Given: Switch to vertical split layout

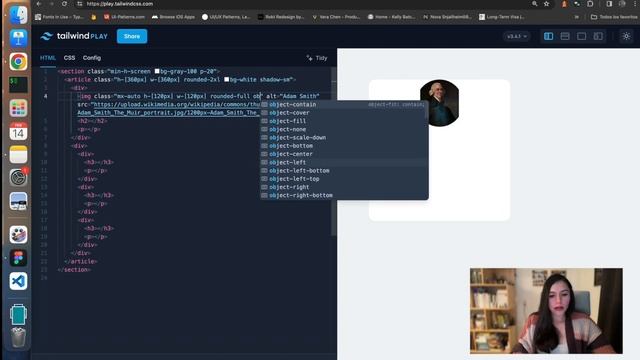Looking at the screenshot, I should pyautogui.click(x=548, y=36).
